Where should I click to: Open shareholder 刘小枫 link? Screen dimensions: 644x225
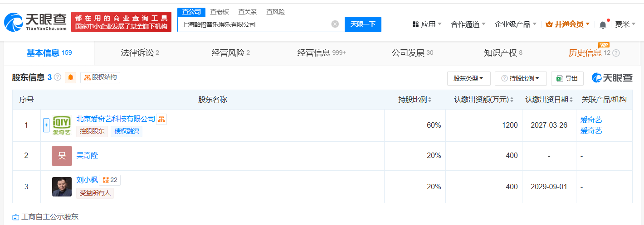87,180
